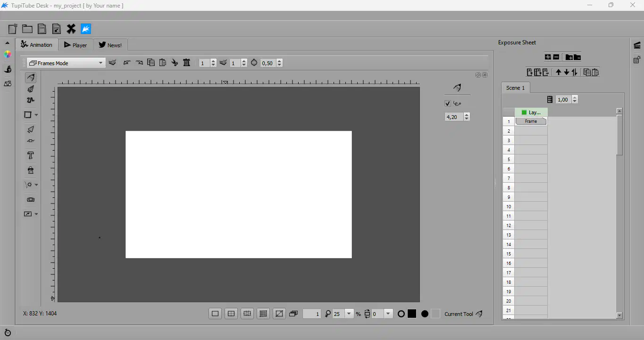Save the project with the document icon
This screenshot has width=644, height=340.
tap(42, 29)
